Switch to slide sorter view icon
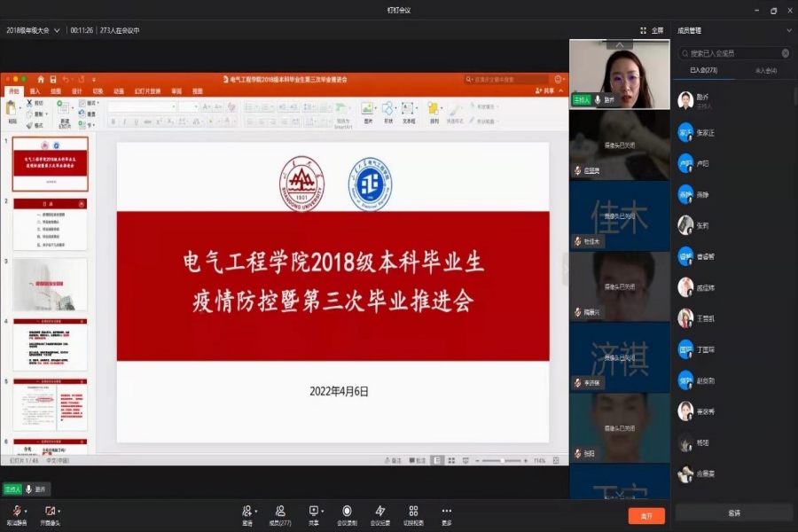Screen dimensions: 798x532 pos(451,461)
